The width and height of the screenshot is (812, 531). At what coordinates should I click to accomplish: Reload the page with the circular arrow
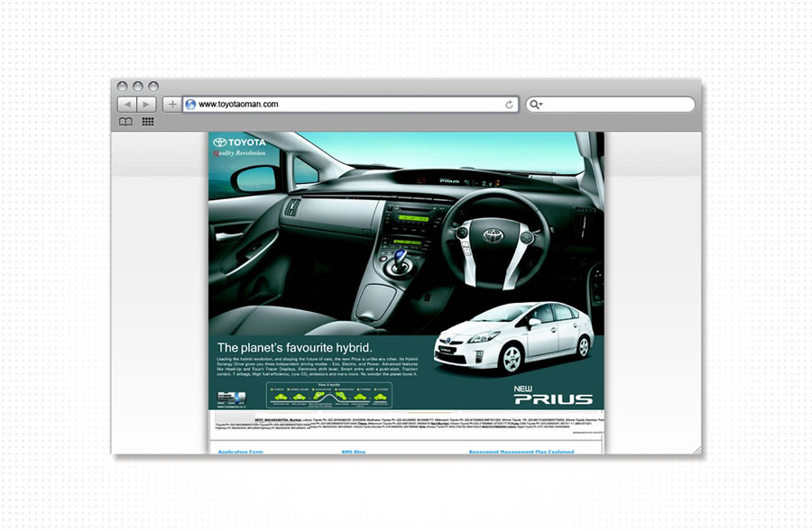pos(509,105)
